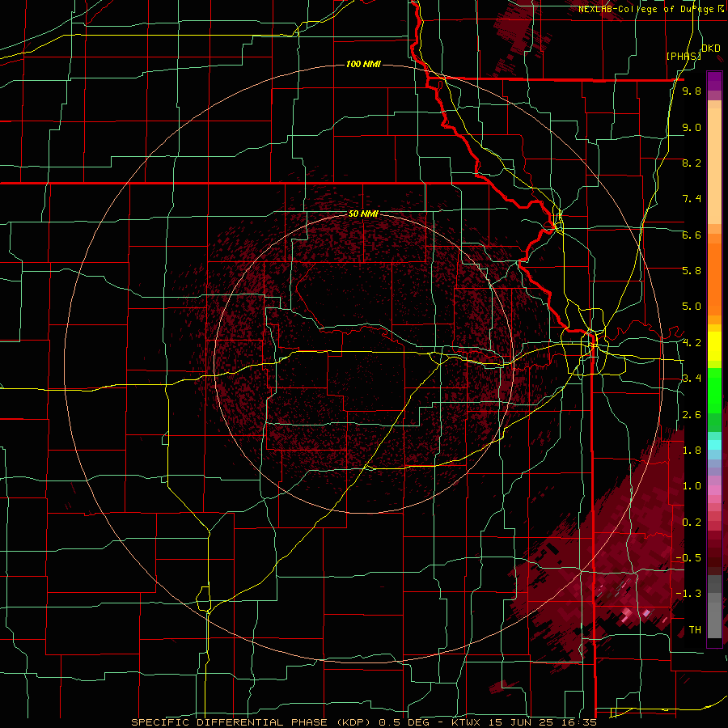Click the 9.8 value on the color scale
Viewport: 728px width, 728px height.
(692, 91)
